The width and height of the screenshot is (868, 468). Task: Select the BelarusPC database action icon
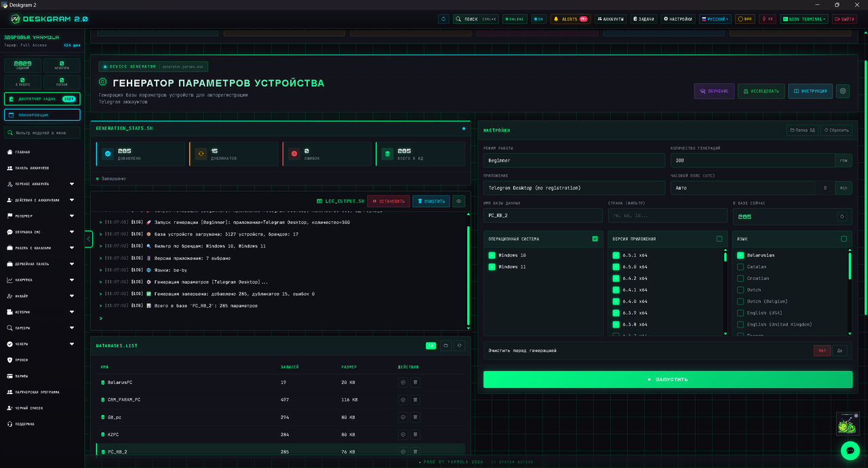click(x=403, y=383)
